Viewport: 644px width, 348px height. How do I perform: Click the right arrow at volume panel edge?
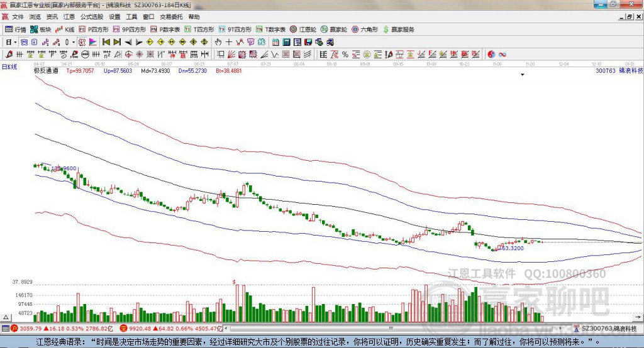point(638,317)
